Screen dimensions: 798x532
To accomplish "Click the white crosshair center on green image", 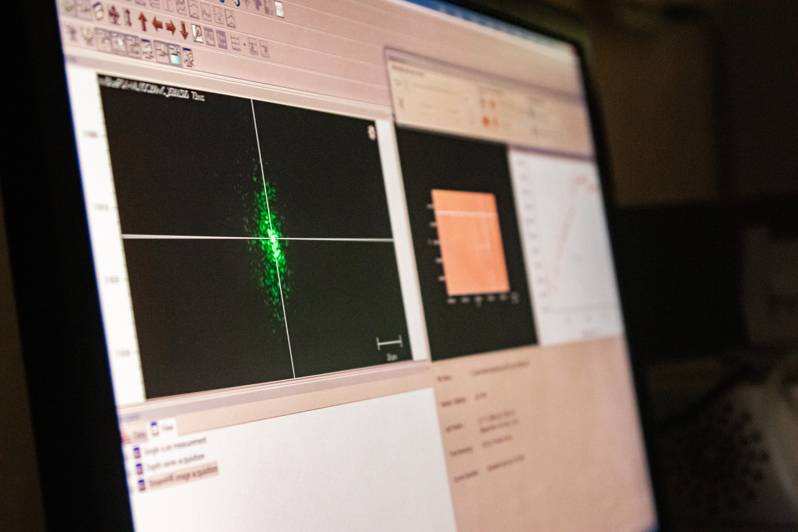I will point(273,239).
